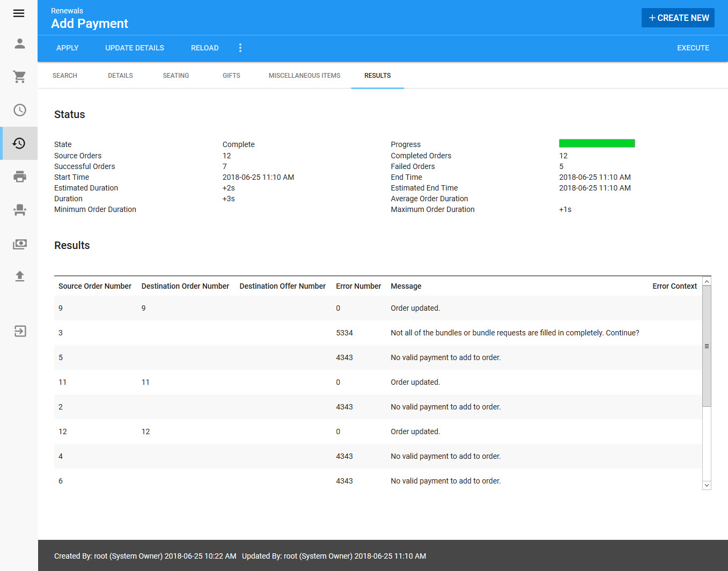Select the row with error 5334

378,333
